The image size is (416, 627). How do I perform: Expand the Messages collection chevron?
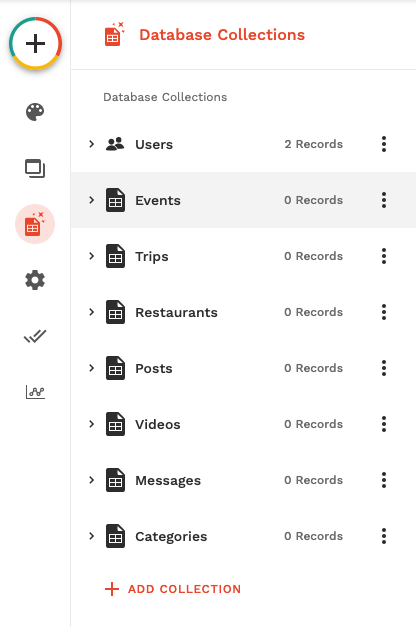point(92,480)
